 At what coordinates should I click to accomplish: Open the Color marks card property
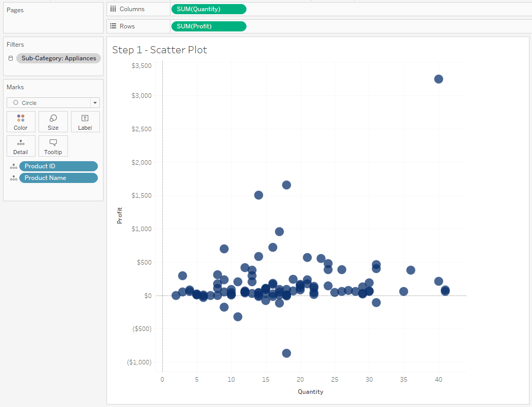[x=20, y=122]
